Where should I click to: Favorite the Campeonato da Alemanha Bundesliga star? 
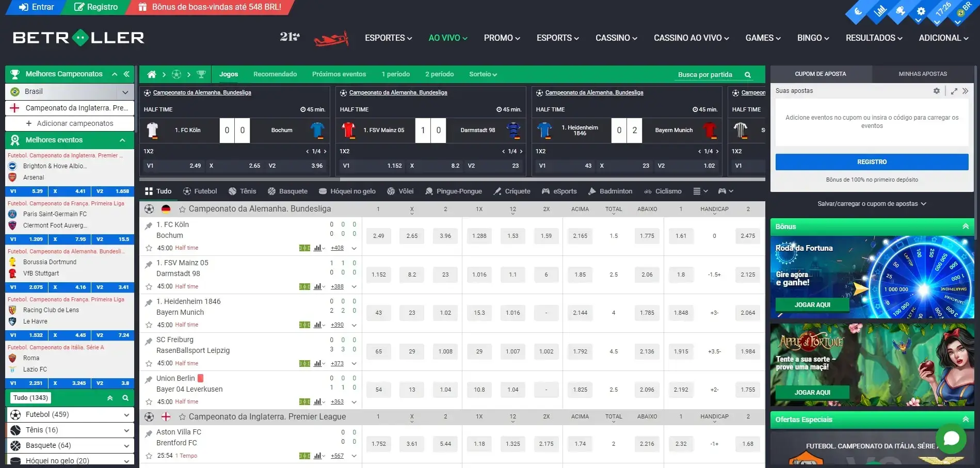click(182, 209)
